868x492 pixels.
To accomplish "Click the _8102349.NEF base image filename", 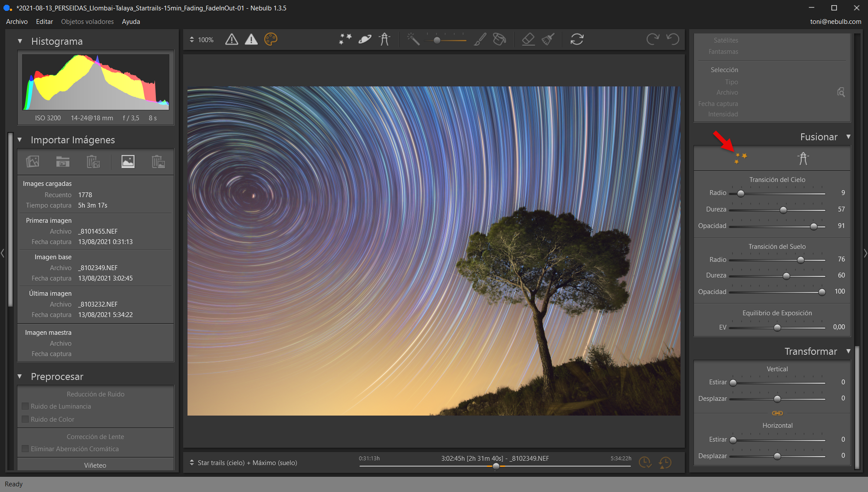I will (x=98, y=267).
